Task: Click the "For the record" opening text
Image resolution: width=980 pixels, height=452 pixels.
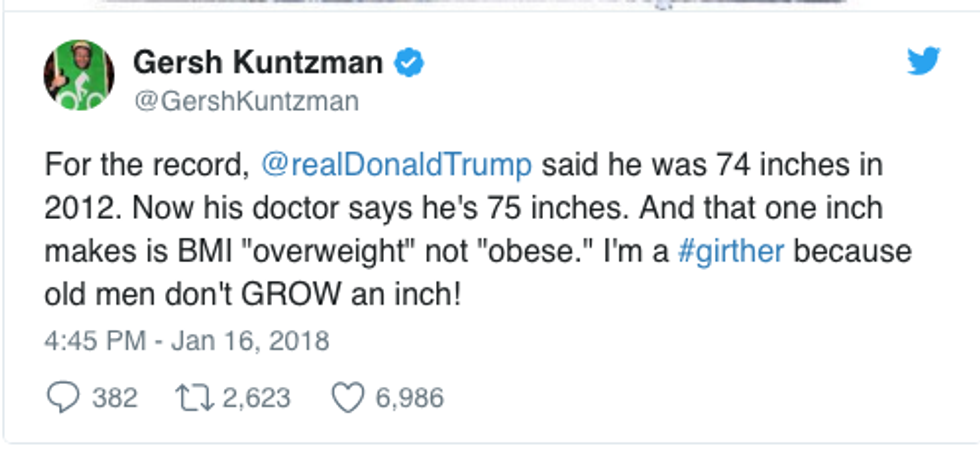Action: (148, 163)
